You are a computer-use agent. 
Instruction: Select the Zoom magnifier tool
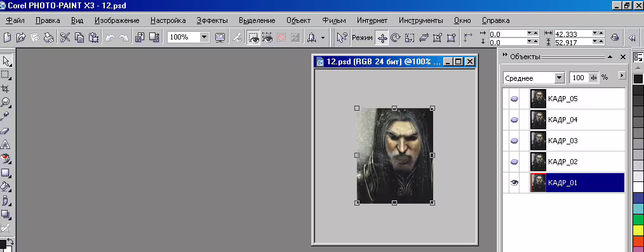click(6, 102)
